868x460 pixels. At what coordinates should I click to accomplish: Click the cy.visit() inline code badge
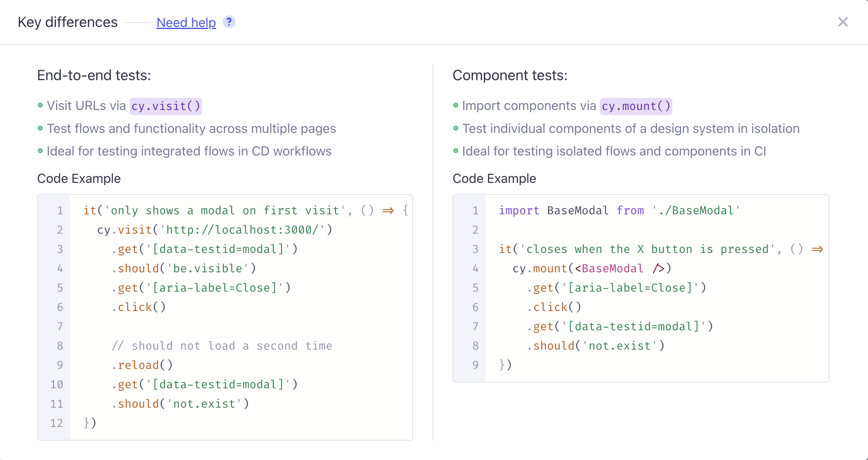coord(165,106)
